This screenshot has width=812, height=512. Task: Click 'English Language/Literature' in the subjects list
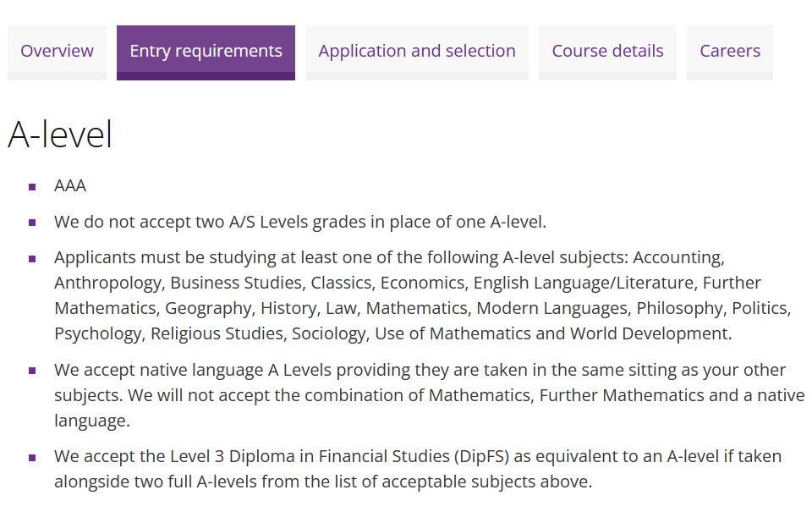pos(584,283)
